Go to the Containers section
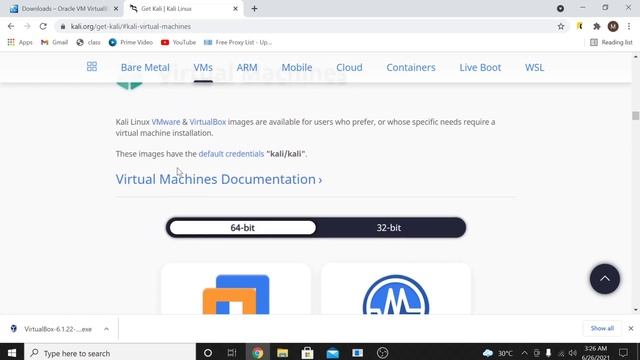 click(x=411, y=67)
